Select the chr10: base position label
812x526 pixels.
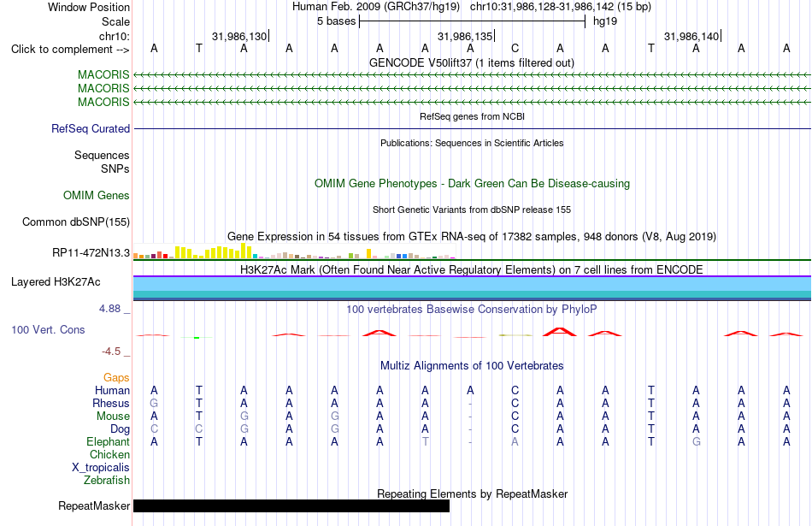pos(114,36)
